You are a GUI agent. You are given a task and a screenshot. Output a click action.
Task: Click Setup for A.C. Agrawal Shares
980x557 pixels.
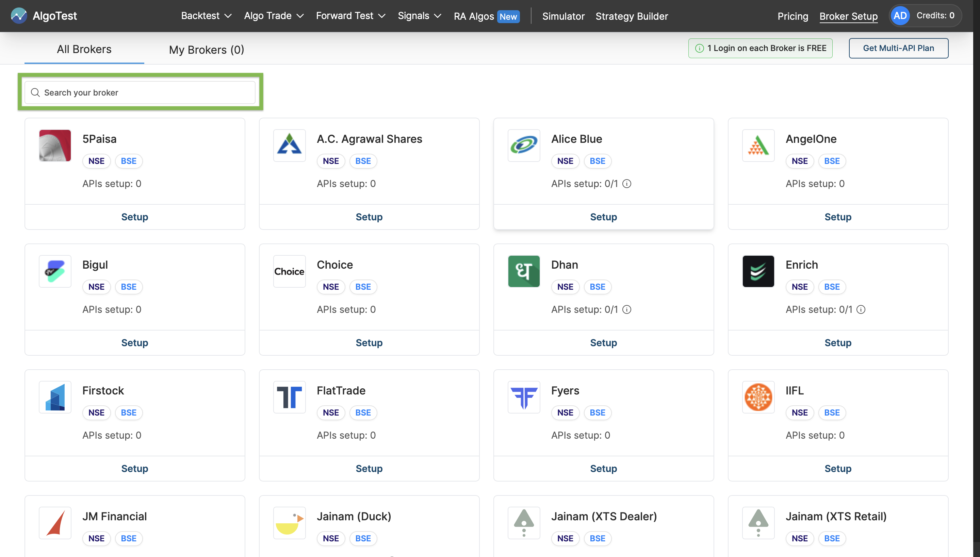369,217
